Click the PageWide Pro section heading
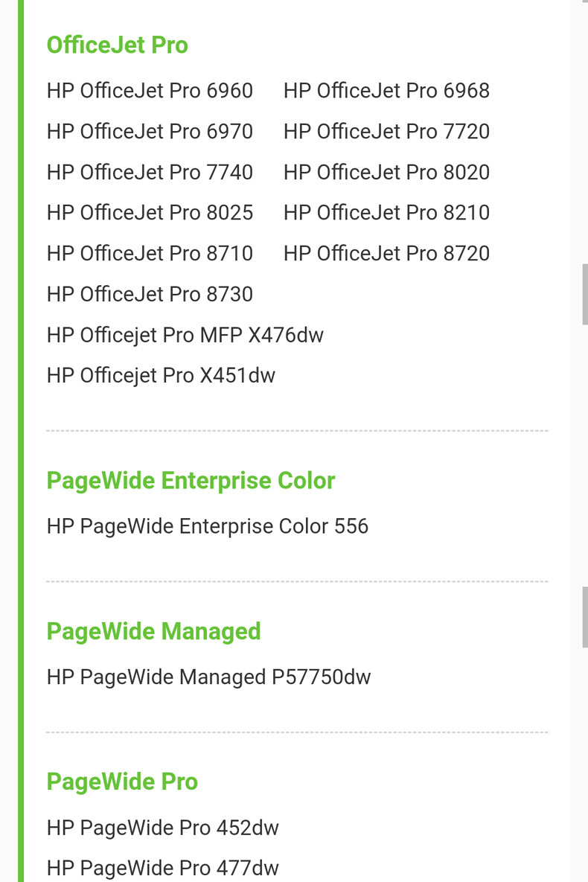The width and height of the screenshot is (588, 882). tap(122, 782)
